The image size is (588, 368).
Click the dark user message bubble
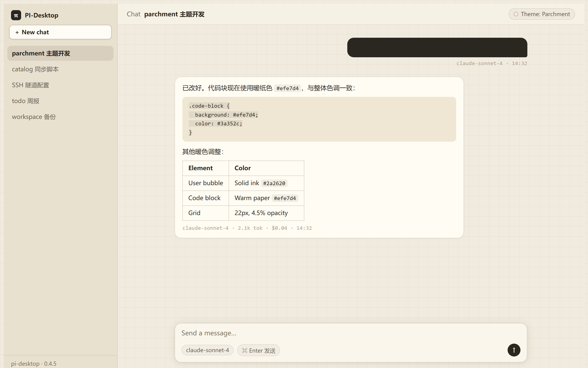(437, 47)
